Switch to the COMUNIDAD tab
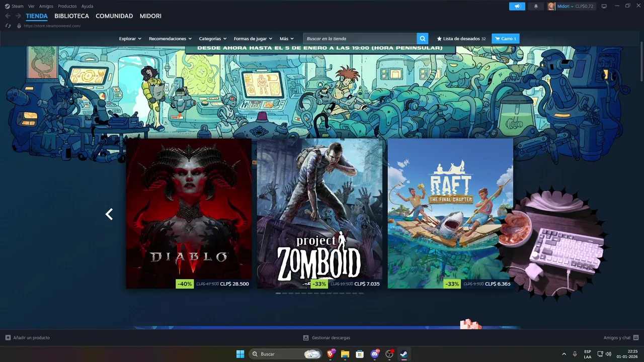644x362 pixels. pyautogui.click(x=114, y=16)
